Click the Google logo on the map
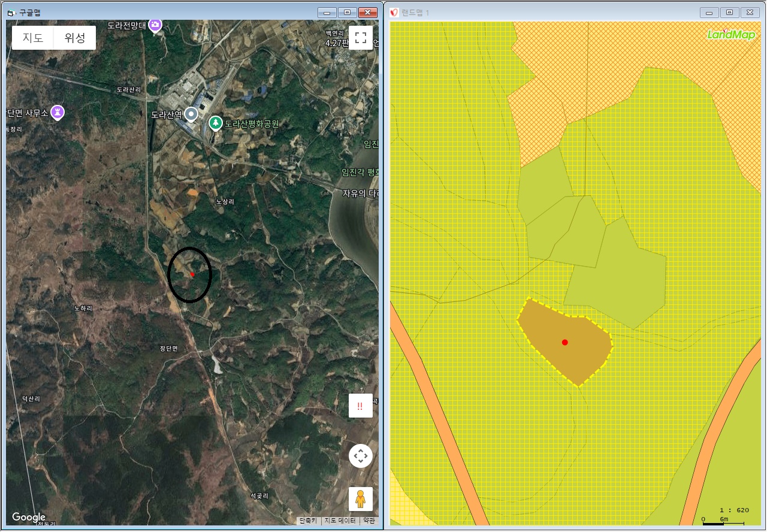This screenshot has height=532, width=767. (29, 517)
